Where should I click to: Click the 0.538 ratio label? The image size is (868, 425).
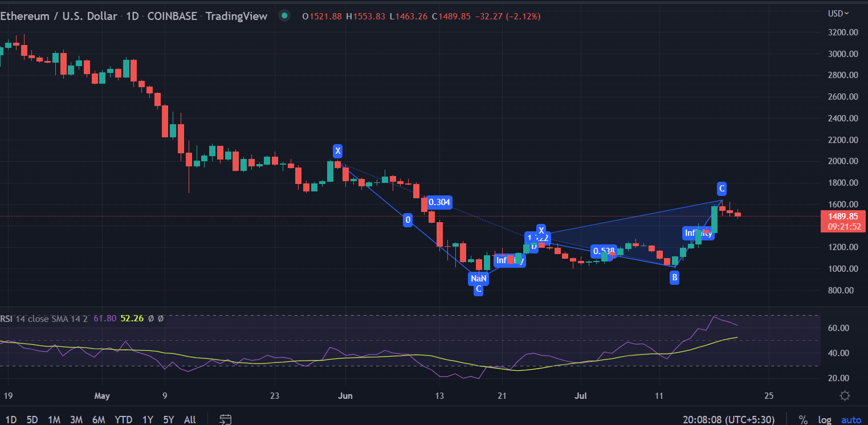(x=603, y=251)
